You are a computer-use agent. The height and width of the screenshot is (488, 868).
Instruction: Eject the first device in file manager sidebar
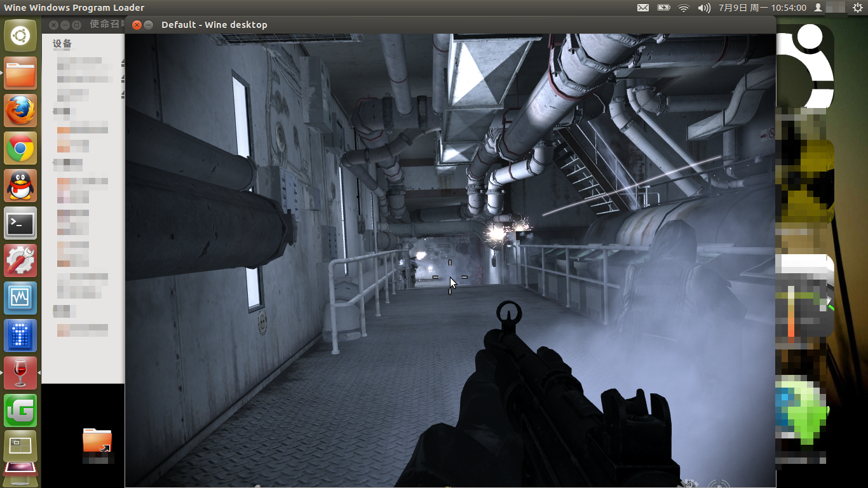coord(123,62)
